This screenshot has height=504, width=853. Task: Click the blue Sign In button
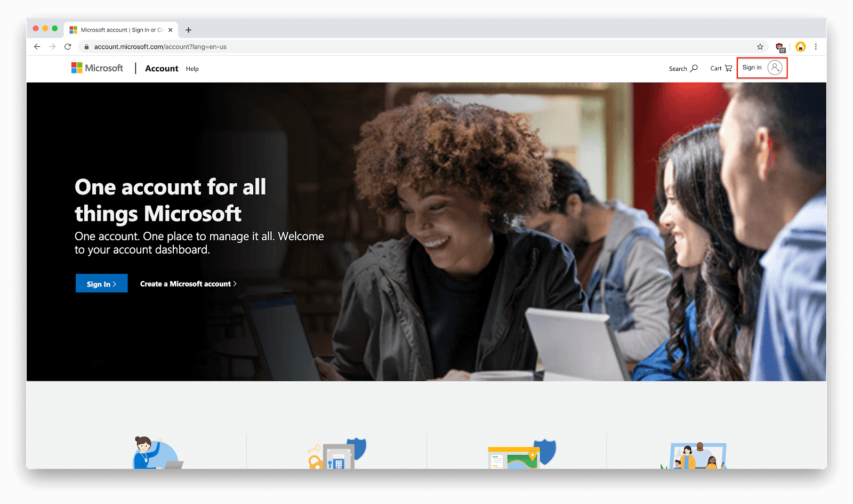click(102, 283)
